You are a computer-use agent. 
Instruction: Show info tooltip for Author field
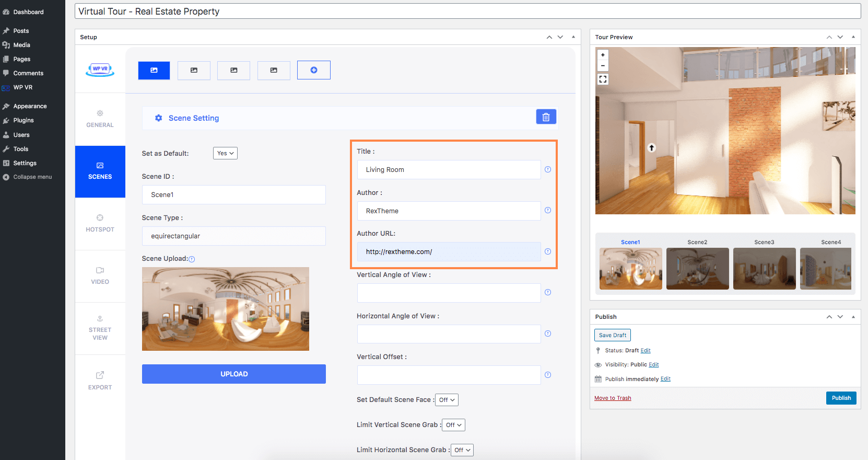pos(548,210)
